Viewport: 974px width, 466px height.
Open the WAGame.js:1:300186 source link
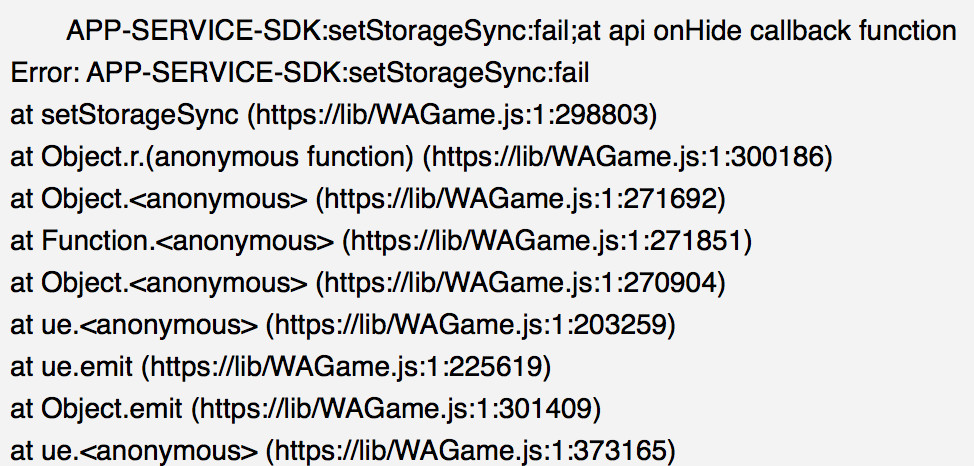tap(627, 157)
